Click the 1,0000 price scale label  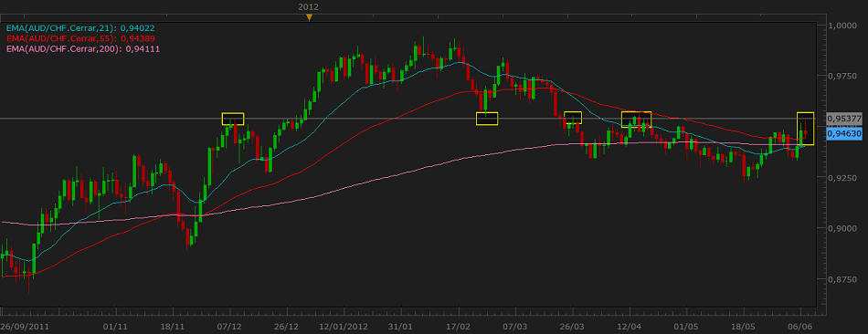pos(845,26)
